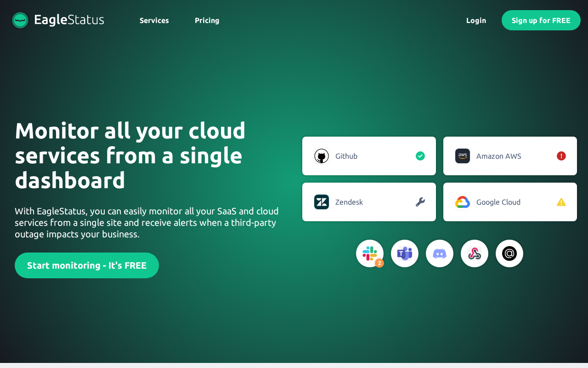Click Start monitoring - It's FREE button
This screenshot has height=368, width=588.
click(87, 265)
